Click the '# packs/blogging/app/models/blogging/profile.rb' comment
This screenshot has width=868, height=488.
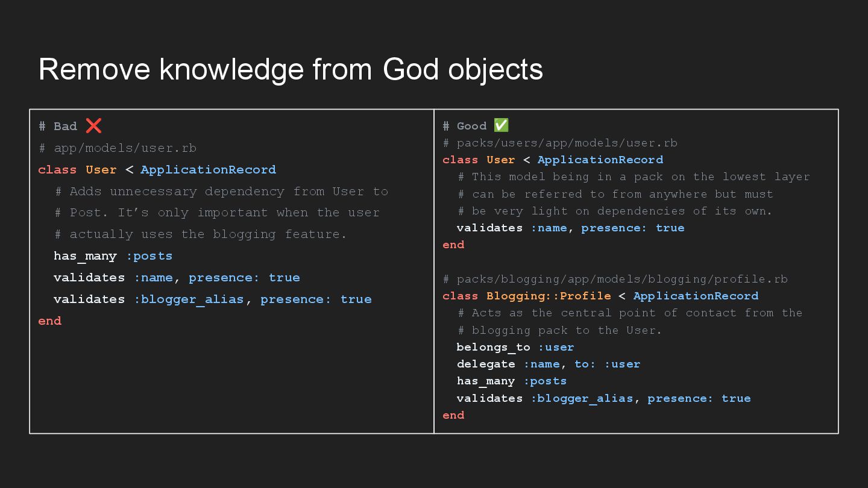615,279
